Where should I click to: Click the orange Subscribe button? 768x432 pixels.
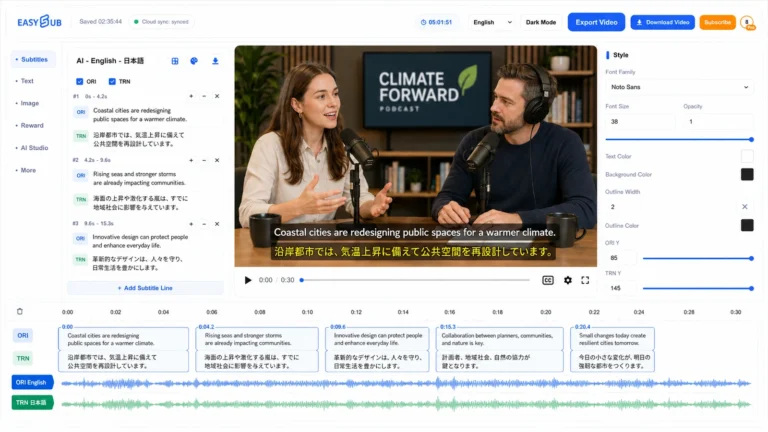pos(717,22)
